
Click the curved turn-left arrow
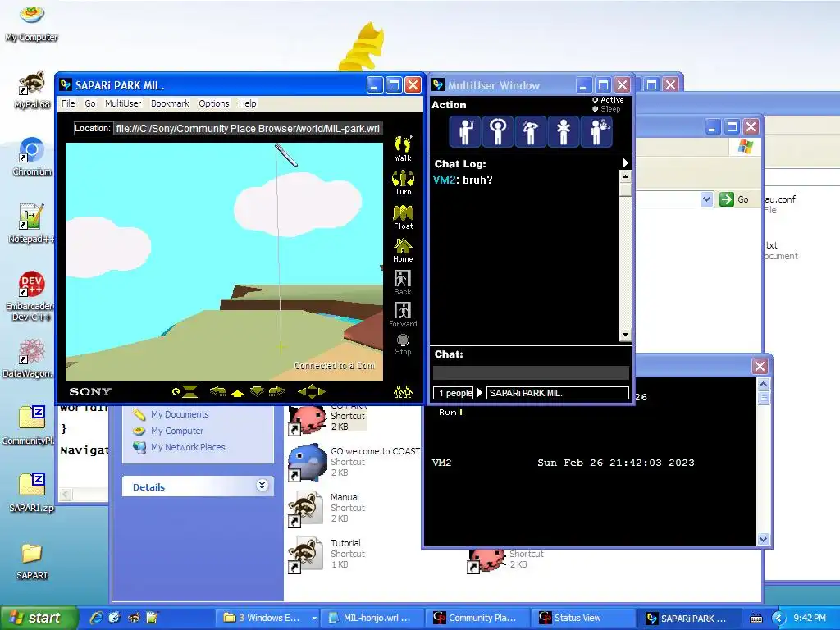click(x=217, y=391)
